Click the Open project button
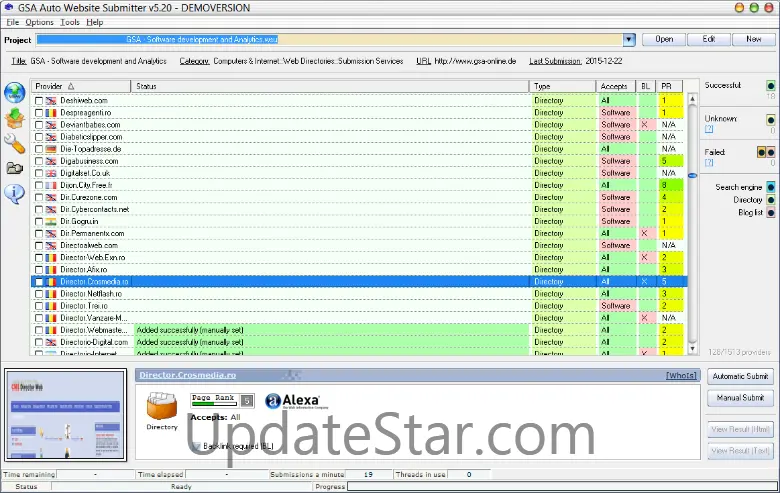Viewport: 780px width, 493px height. [664, 39]
